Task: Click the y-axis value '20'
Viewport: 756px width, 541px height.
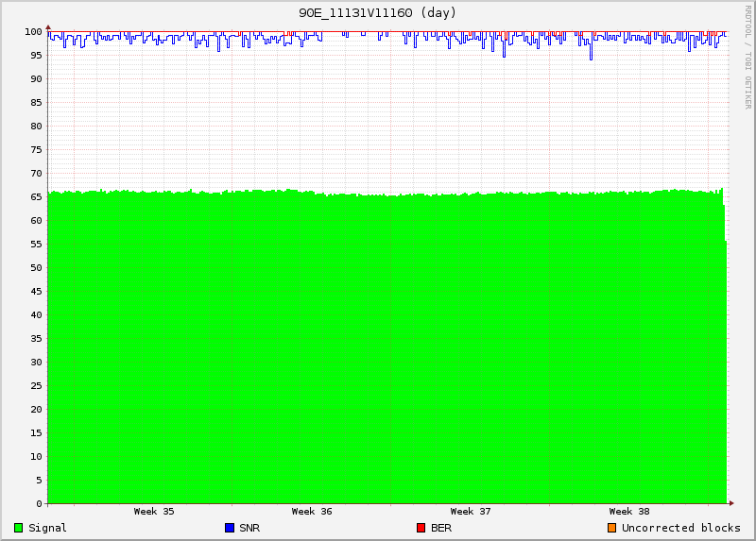Action: [x=36, y=410]
